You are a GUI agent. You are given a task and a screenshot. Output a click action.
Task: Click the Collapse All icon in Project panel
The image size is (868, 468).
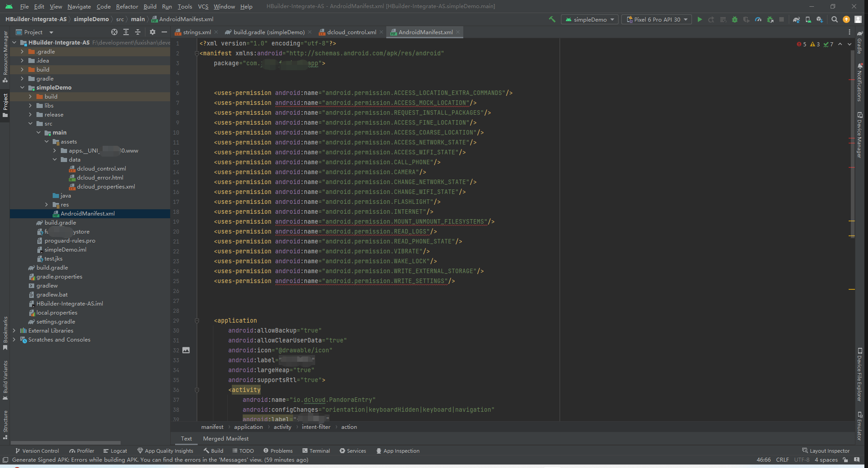click(x=138, y=32)
